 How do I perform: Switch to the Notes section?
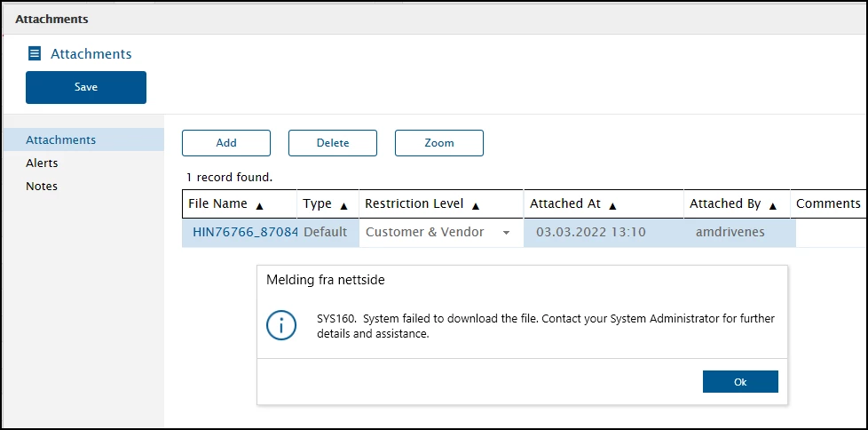[x=42, y=186]
